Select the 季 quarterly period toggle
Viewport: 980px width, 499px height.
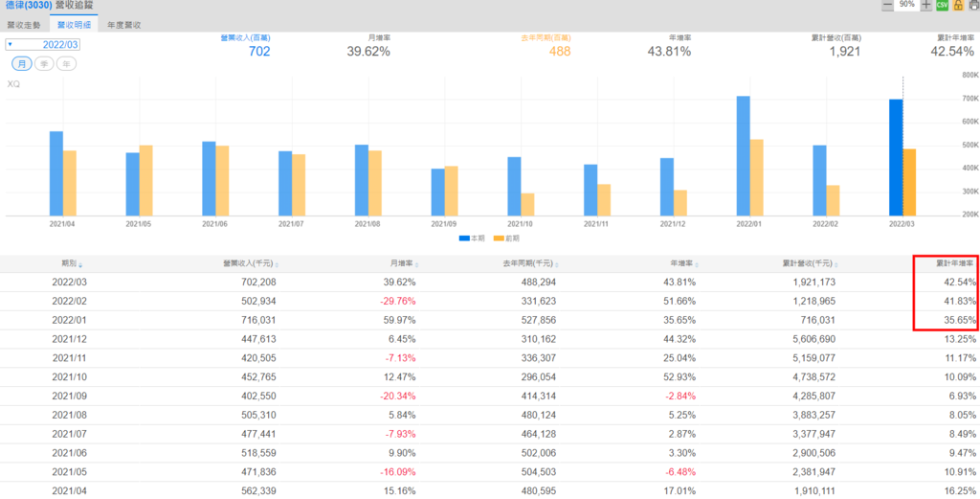point(44,64)
